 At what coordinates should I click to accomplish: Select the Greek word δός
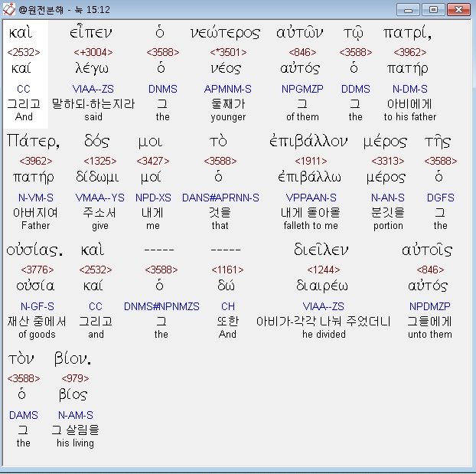(96, 142)
